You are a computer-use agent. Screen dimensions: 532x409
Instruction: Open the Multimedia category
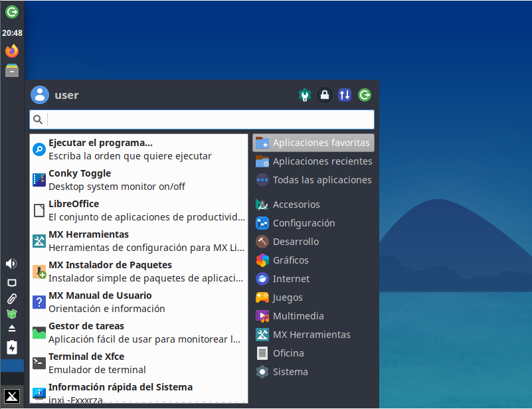tap(313, 316)
